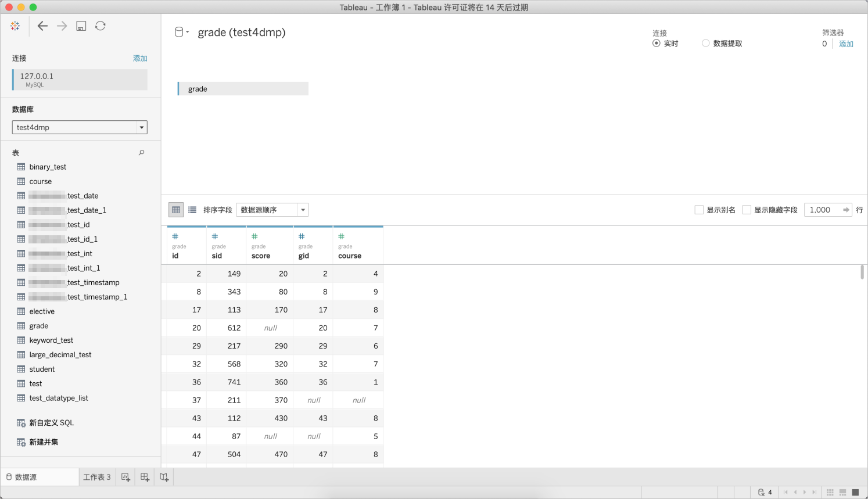Viewport: 868px width, 499px height.
Task: Save workbook with the disk icon
Action: click(x=81, y=26)
